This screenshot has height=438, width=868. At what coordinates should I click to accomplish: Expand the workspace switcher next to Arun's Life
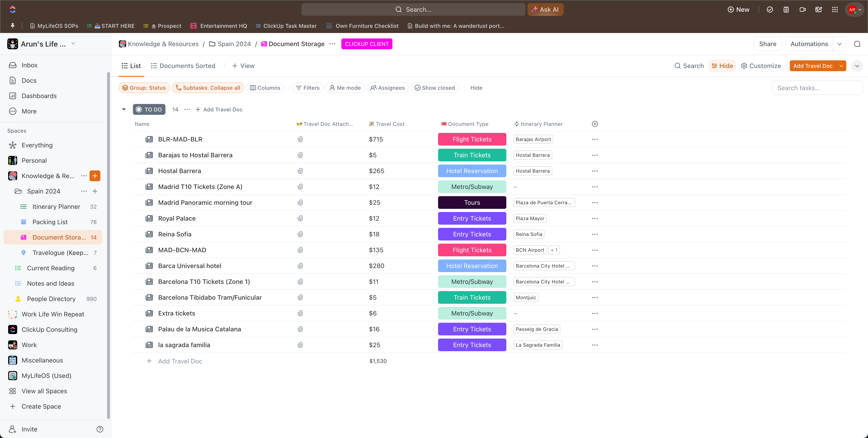pyautogui.click(x=73, y=44)
